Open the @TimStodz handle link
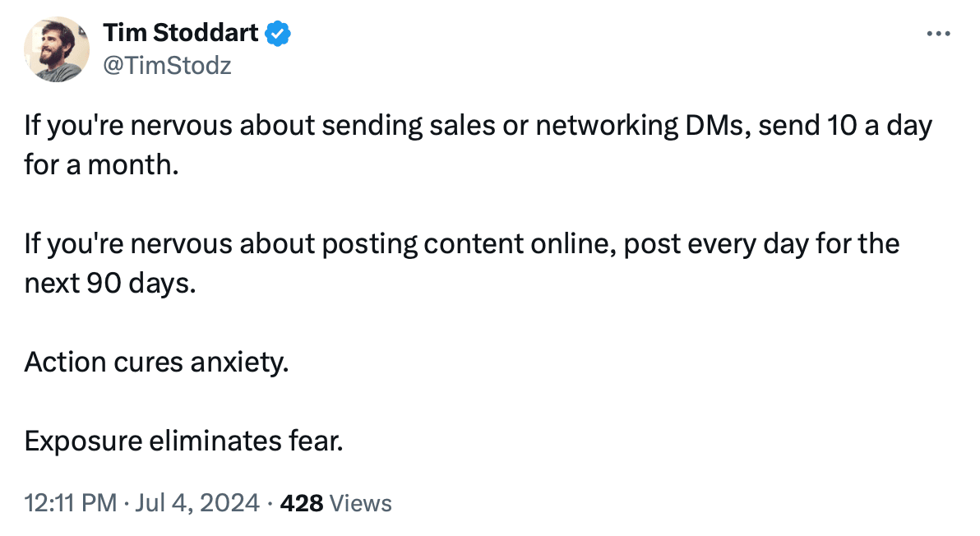This screenshot has height=536, width=980. click(x=167, y=65)
